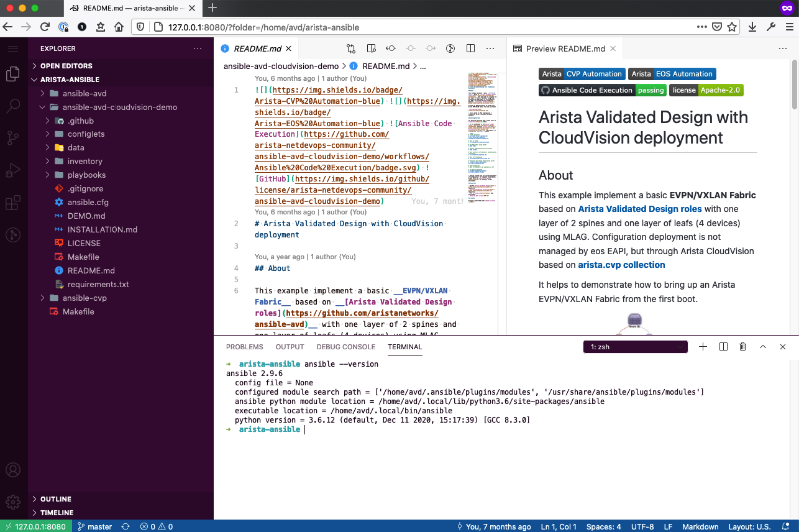Click the arista.cvp collection link in preview
This screenshot has height=532, width=799.
[x=621, y=265]
